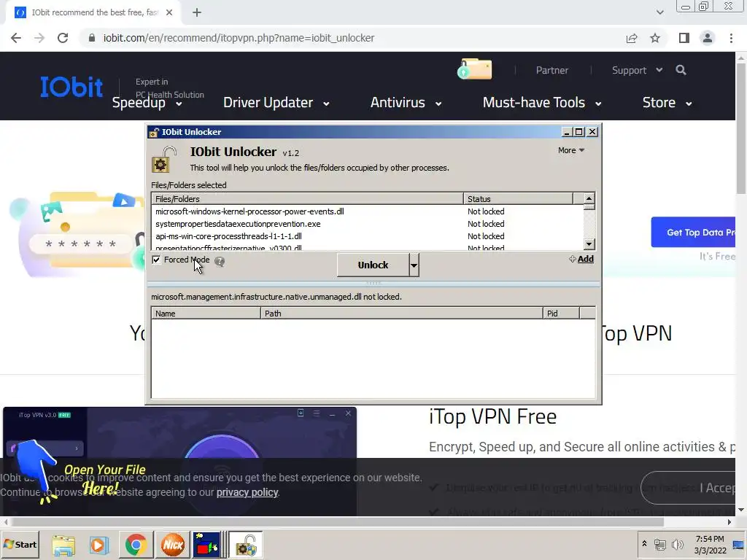Click file list scroll up arrow
The width and height of the screenshot is (747, 560).
(589, 198)
